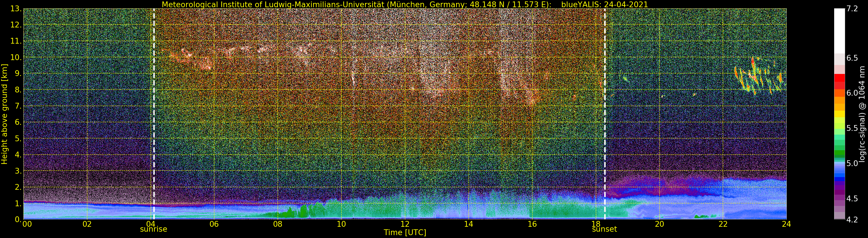Click the "06" tick on the time axis

click(214, 224)
